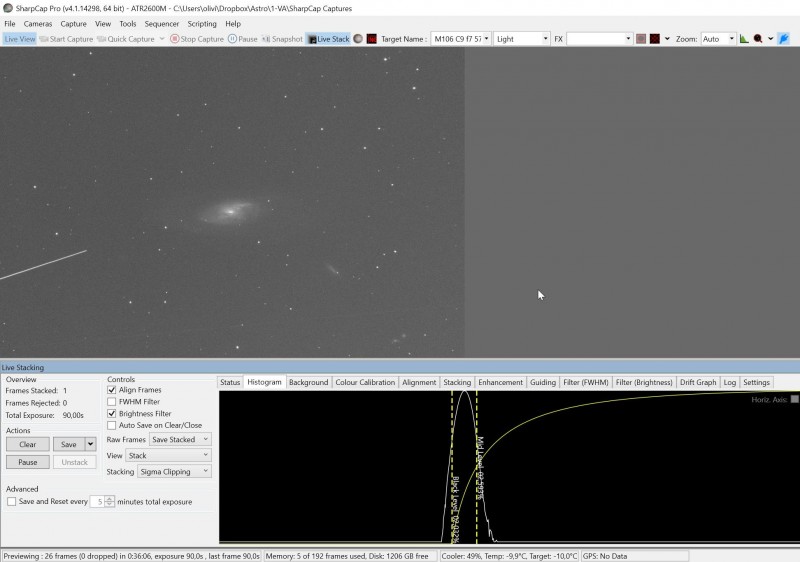Screen dimensions: 800x562
Task: Switch to the Enhancement tab
Action: 501,382
